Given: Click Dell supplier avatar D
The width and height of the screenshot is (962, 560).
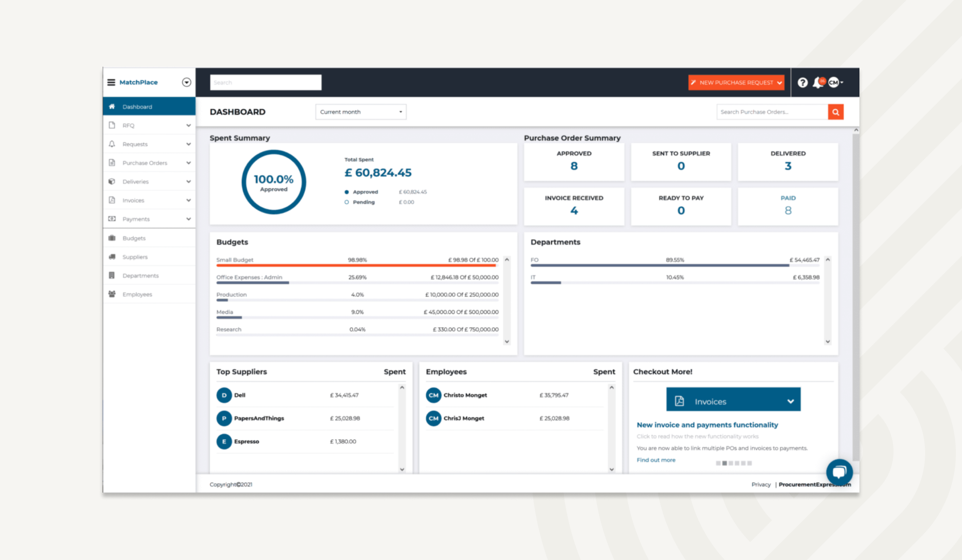Looking at the screenshot, I should click(x=224, y=395).
